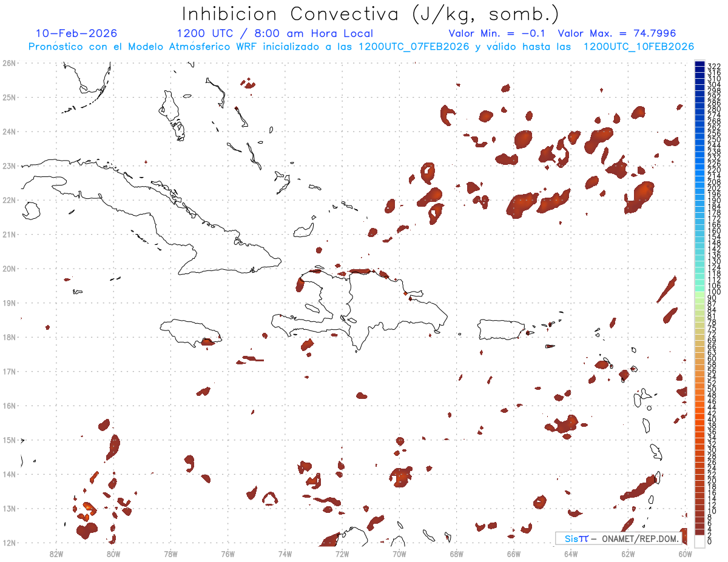This screenshot has height=562, width=728.
Task: Click the '74W' longitude label
Action: [285, 553]
